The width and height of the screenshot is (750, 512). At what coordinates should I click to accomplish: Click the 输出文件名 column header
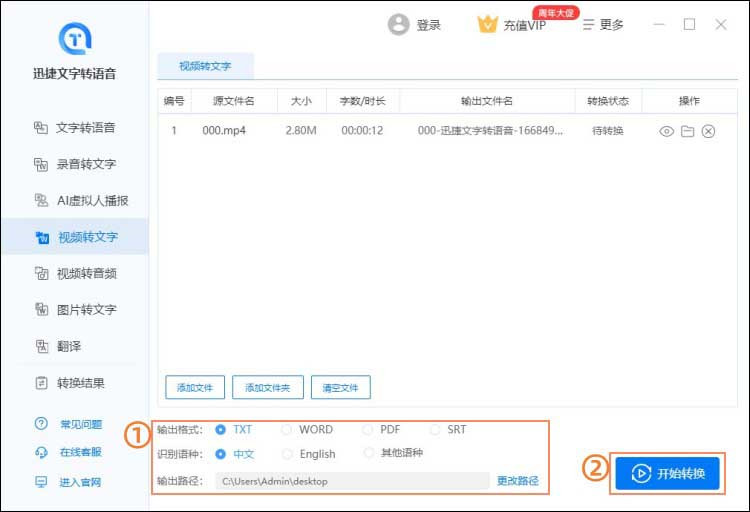(487, 101)
